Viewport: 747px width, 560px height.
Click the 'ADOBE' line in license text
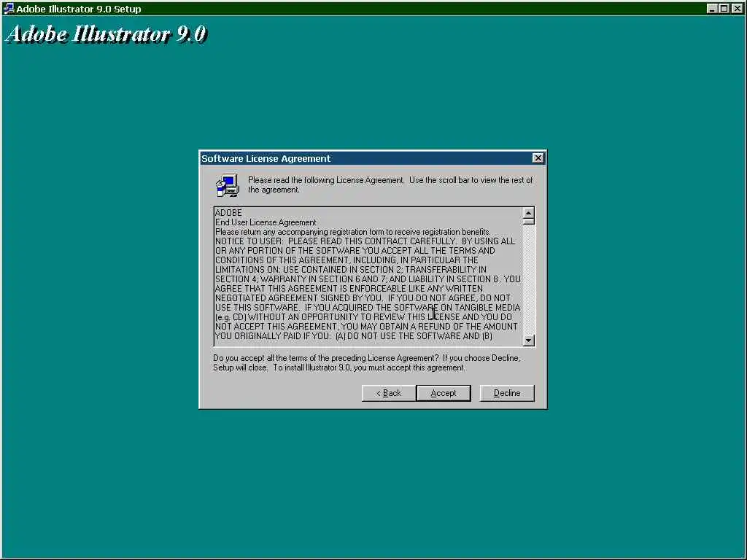(228, 213)
